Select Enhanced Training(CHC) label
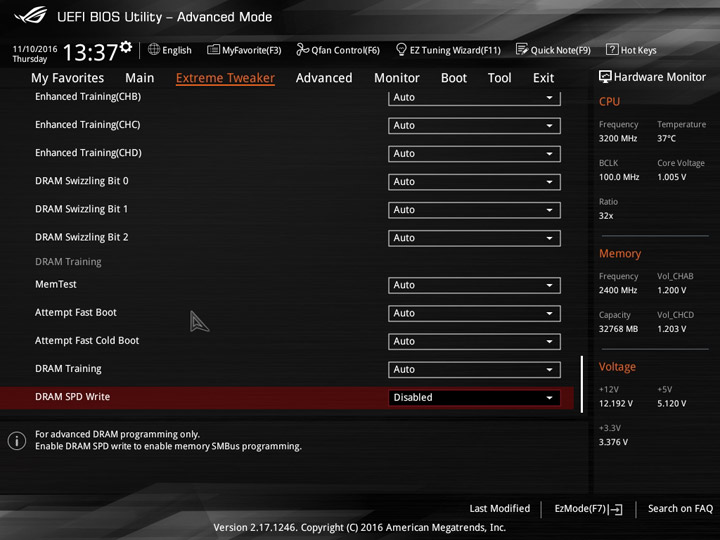Viewport: 720px width, 540px height. point(88,124)
